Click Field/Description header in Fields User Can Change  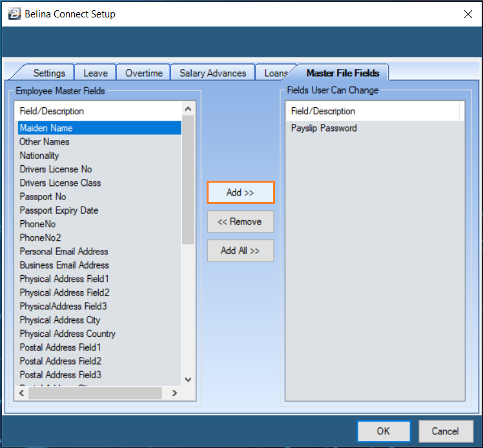click(x=373, y=111)
